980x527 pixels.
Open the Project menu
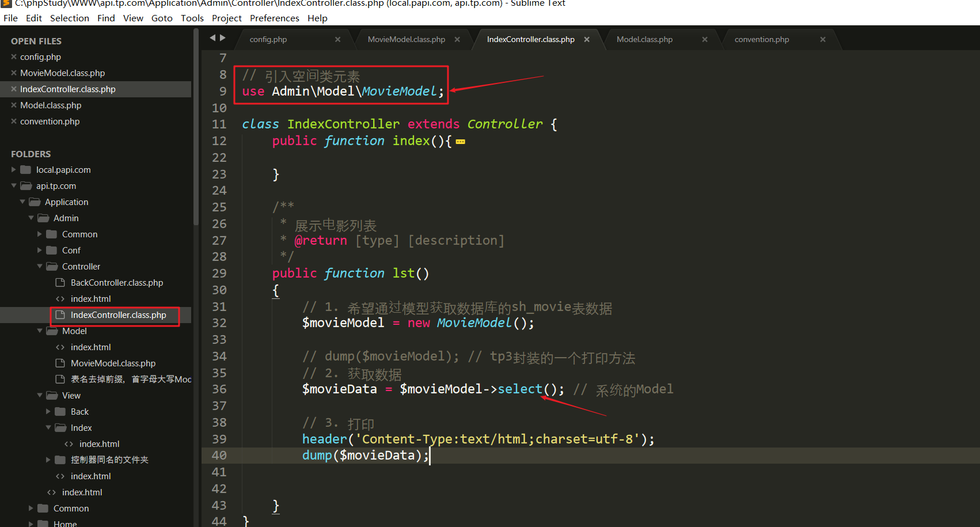pyautogui.click(x=227, y=18)
